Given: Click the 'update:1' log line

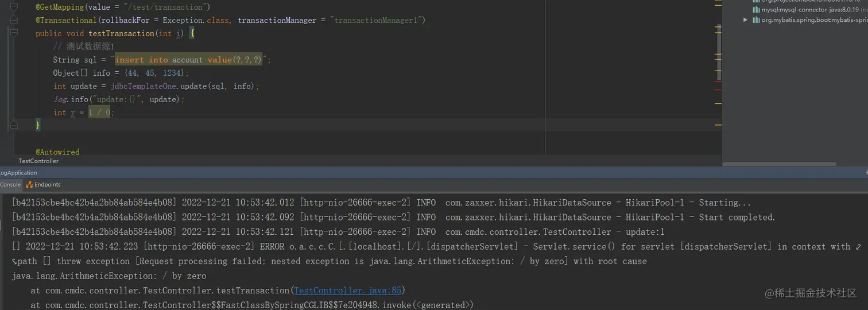Looking at the screenshot, I should click(x=338, y=232).
